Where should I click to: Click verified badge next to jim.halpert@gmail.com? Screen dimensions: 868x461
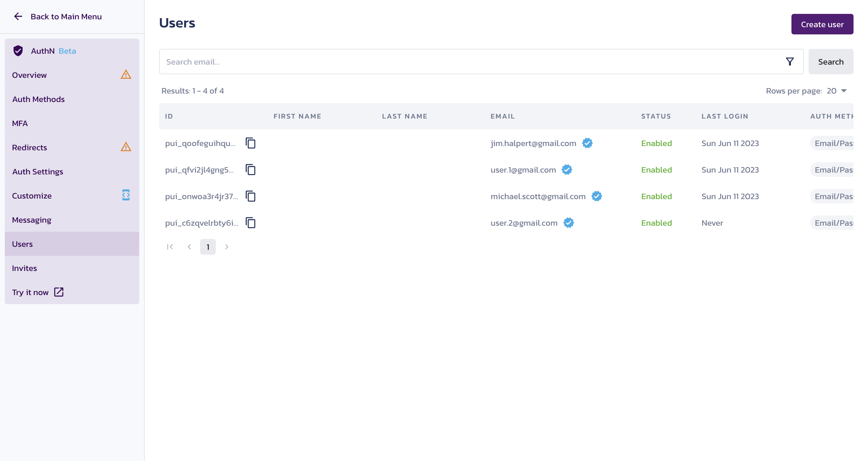click(x=587, y=143)
